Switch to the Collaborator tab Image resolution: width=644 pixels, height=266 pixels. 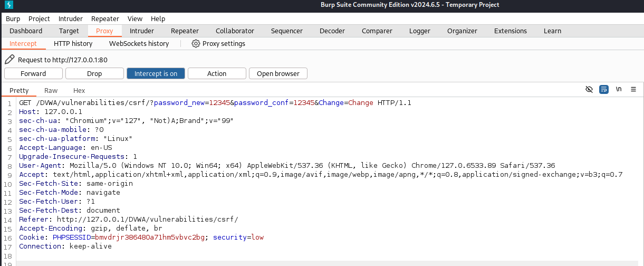coord(235,31)
